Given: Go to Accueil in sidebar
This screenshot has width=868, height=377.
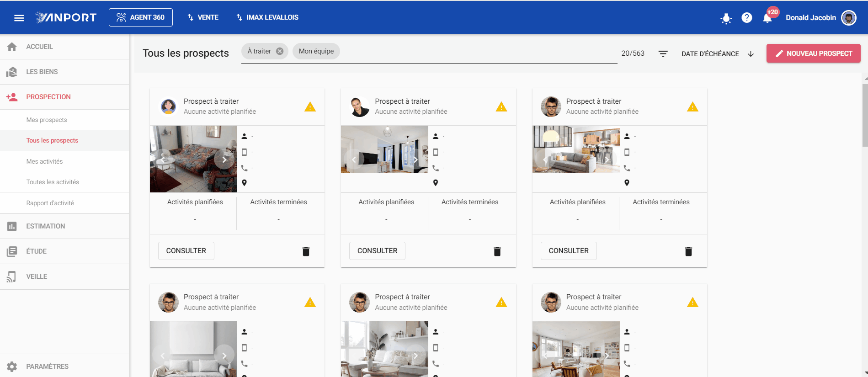Looking at the screenshot, I should [64, 47].
